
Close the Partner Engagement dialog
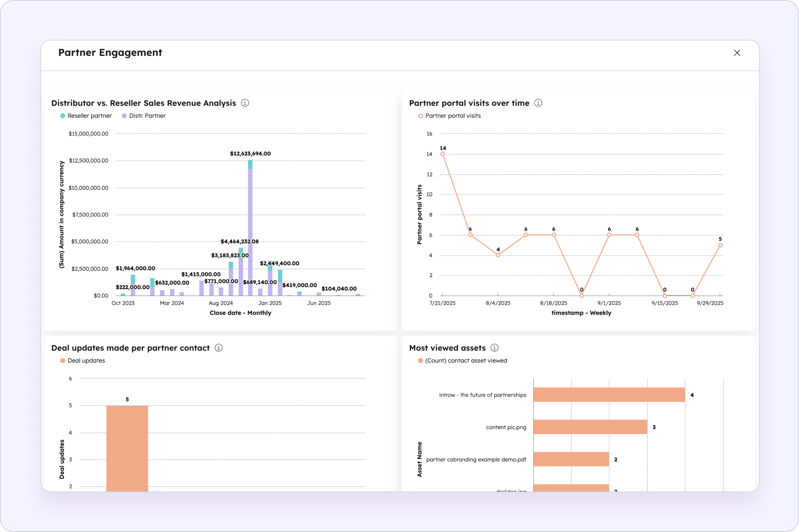[x=737, y=53]
